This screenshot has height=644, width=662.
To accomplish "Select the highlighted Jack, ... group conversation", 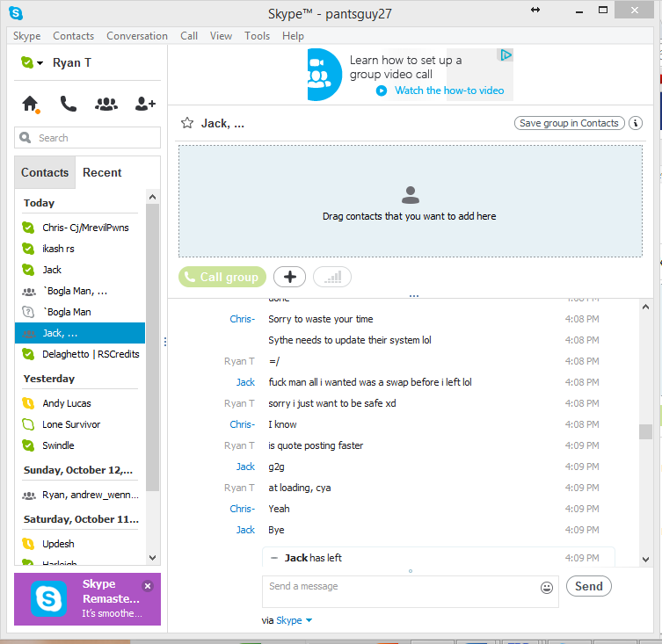I will coord(80,333).
